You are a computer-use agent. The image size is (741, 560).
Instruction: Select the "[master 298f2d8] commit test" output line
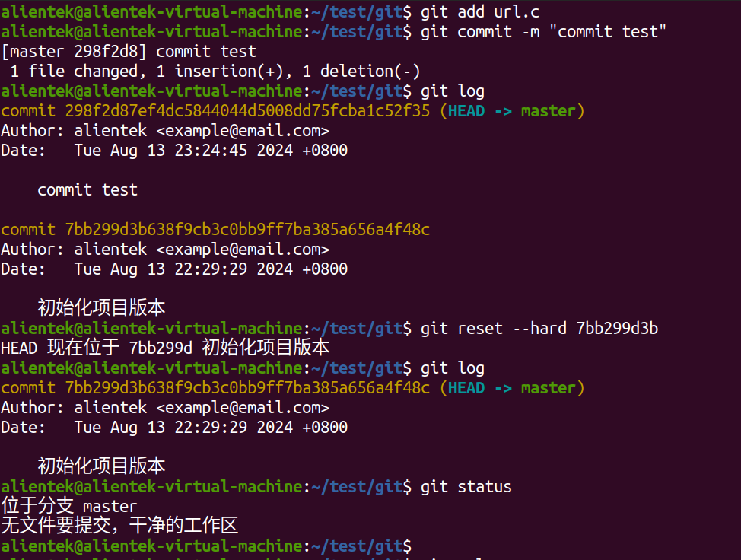129,52
